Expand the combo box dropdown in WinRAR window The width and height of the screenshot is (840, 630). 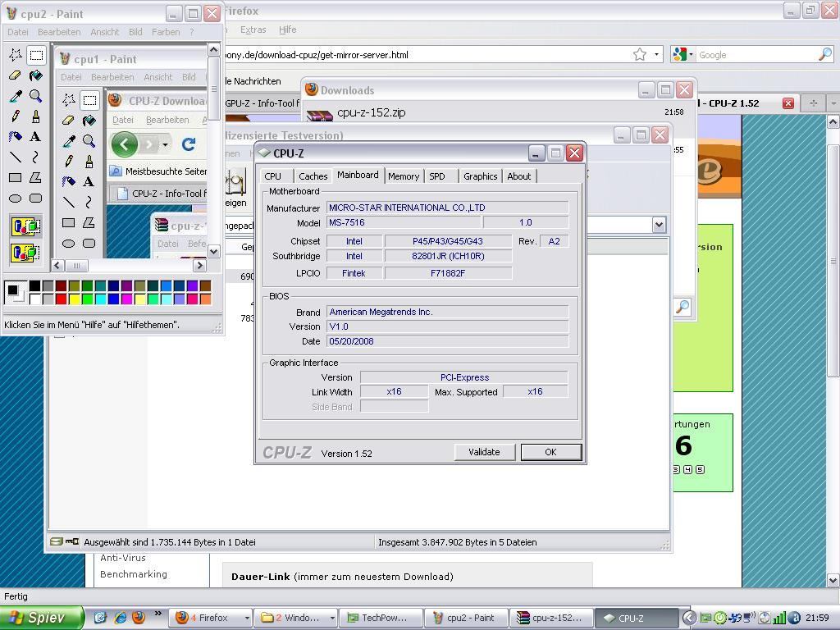point(659,225)
